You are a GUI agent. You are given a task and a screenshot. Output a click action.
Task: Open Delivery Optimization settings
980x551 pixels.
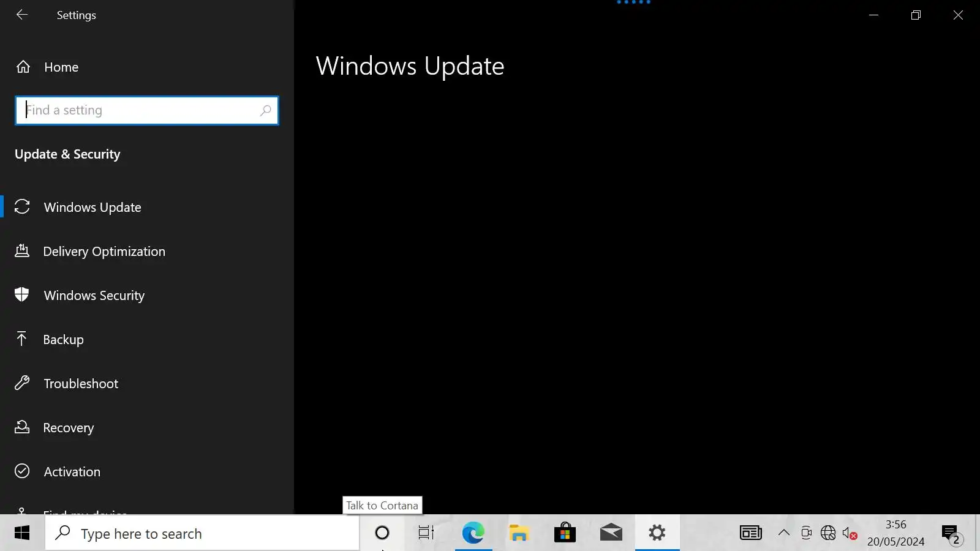pyautogui.click(x=147, y=252)
